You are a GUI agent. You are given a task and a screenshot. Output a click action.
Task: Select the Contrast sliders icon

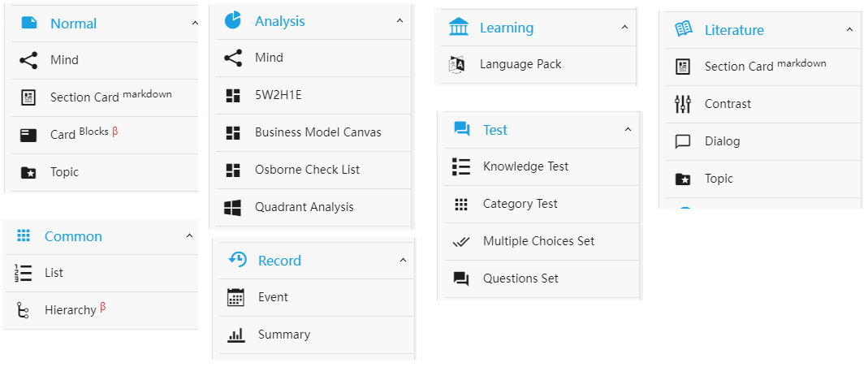point(683,104)
